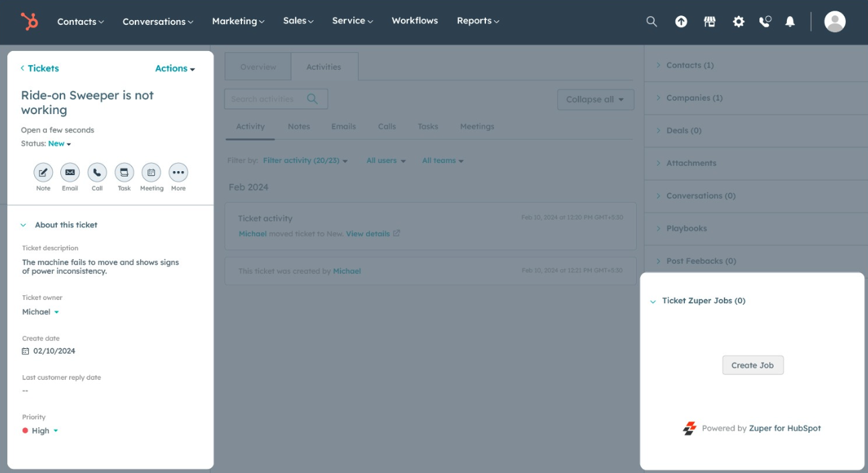Open the Notifications bell
Image resolution: width=868 pixels, height=473 pixels.
tap(790, 21)
